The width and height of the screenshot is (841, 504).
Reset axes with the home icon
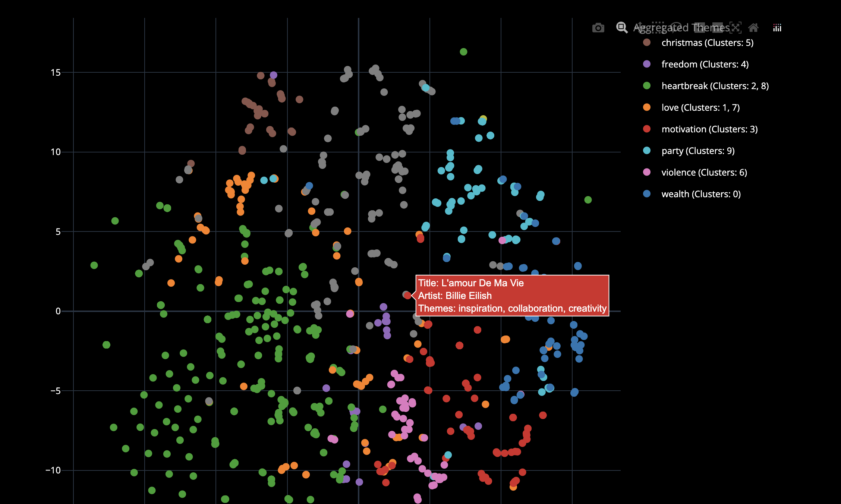coord(753,28)
